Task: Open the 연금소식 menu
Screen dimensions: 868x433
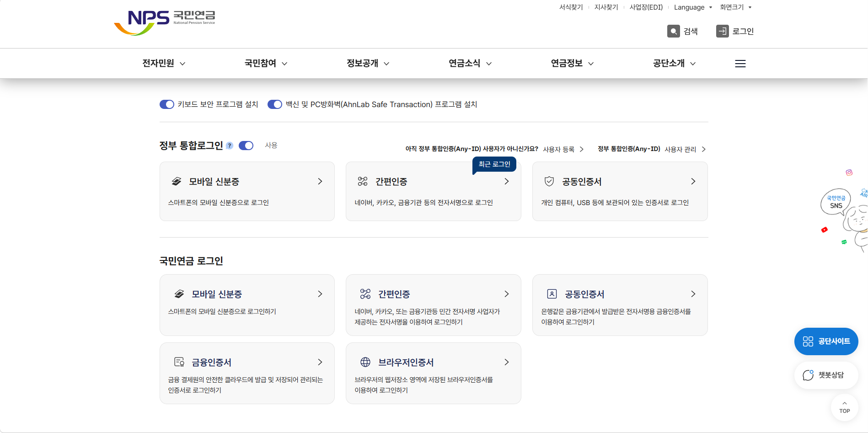Action: (470, 63)
